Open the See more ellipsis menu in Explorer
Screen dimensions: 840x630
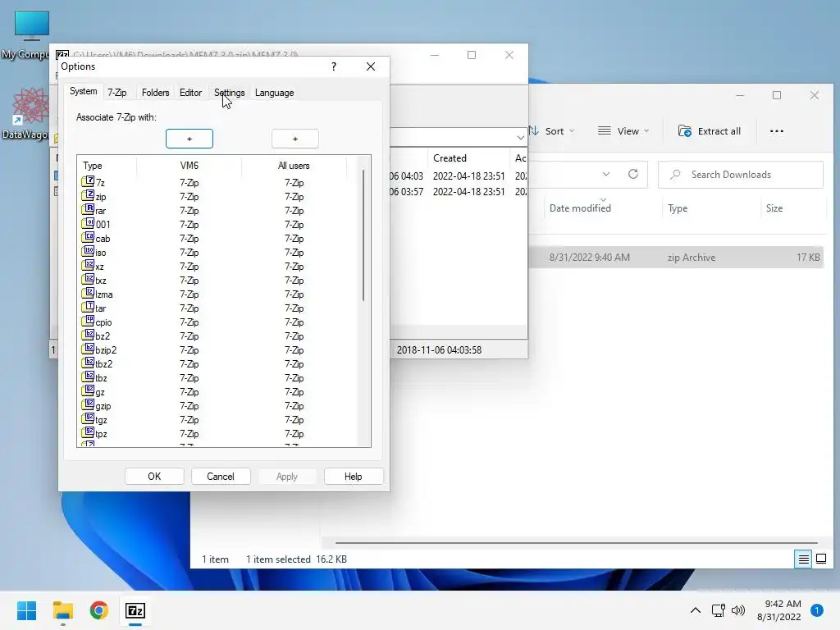tap(776, 131)
